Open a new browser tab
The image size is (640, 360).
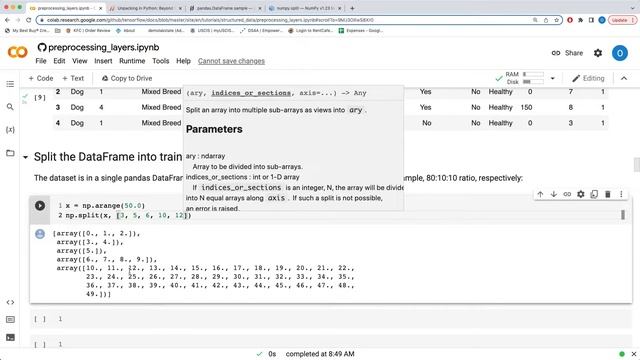(x=352, y=8)
